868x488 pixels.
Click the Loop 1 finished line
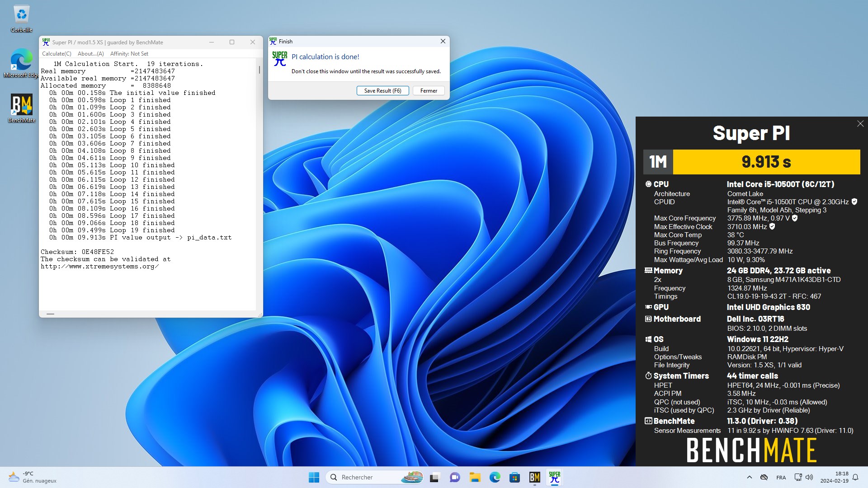point(110,100)
